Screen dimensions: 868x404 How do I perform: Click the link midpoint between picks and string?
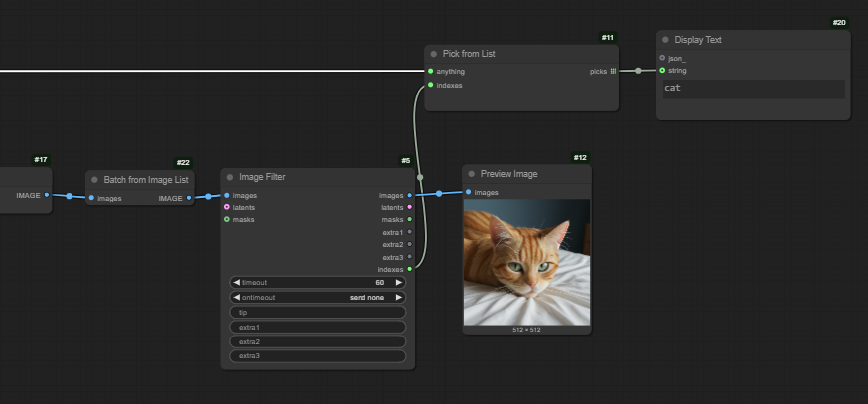coord(638,71)
